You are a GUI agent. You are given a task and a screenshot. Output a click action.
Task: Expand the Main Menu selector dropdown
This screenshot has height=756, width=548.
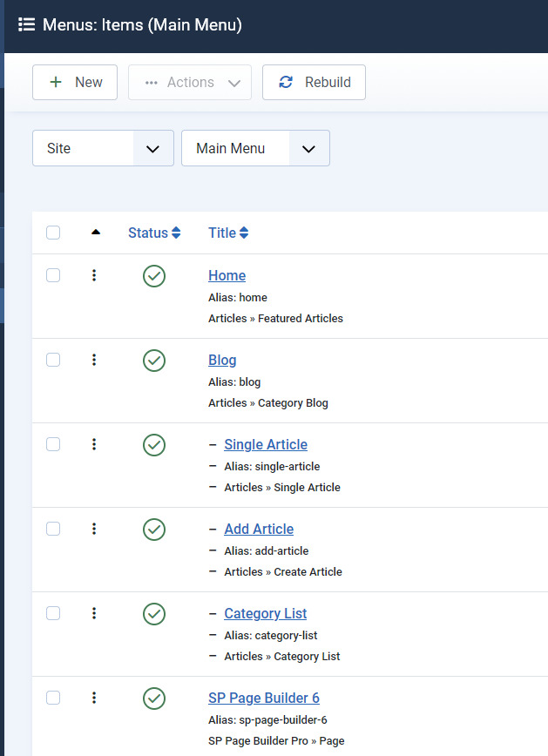(255, 148)
